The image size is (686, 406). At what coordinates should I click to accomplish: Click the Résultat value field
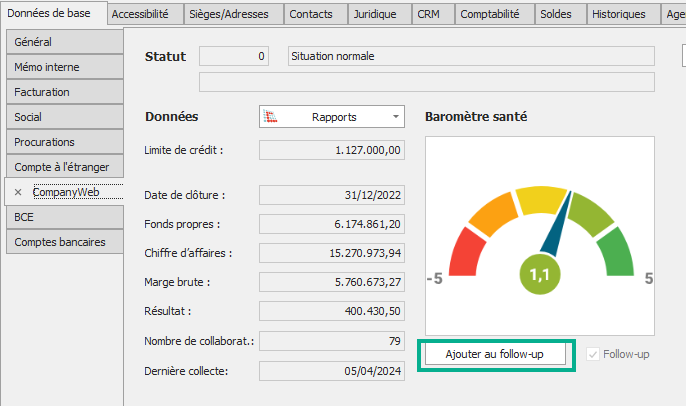pyautogui.click(x=332, y=311)
